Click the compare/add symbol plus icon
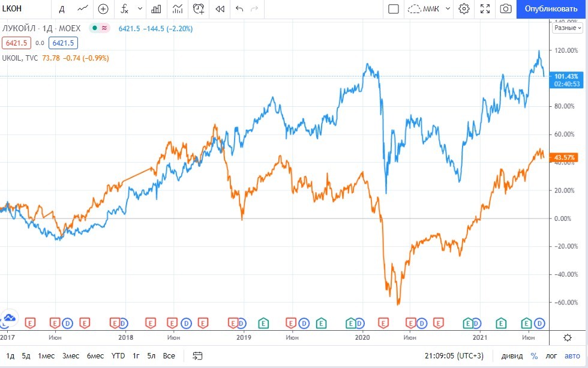This screenshot has width=588, height=368. click(103, 9)
